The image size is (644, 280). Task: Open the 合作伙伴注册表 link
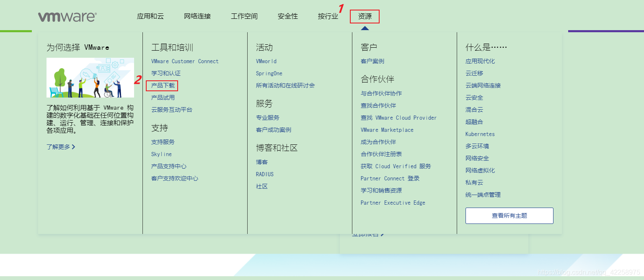pyautogui.click(x=381, y=154)
